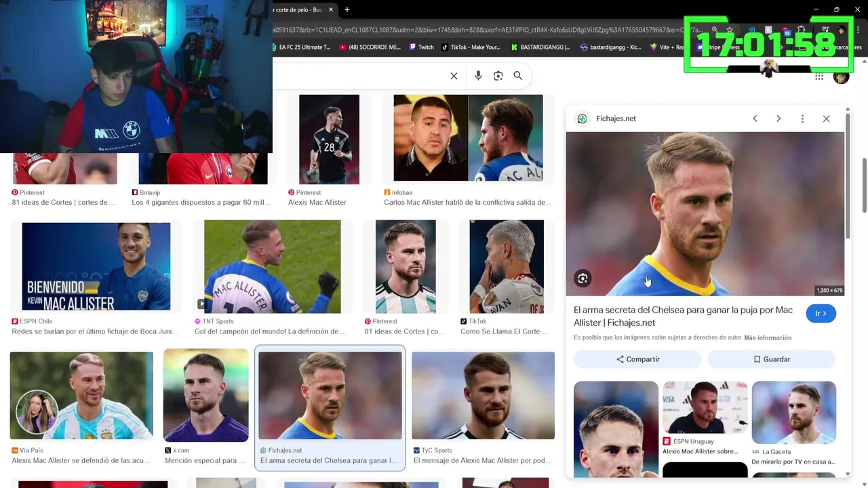Screen dimensions: 868x488
Task: Go to previous image in preview panel
Action: point(755,119)
